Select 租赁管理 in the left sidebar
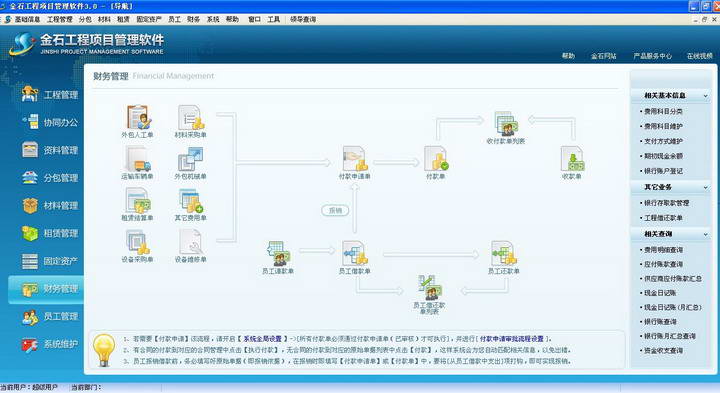The image size is (720, 393). [50, 233]
